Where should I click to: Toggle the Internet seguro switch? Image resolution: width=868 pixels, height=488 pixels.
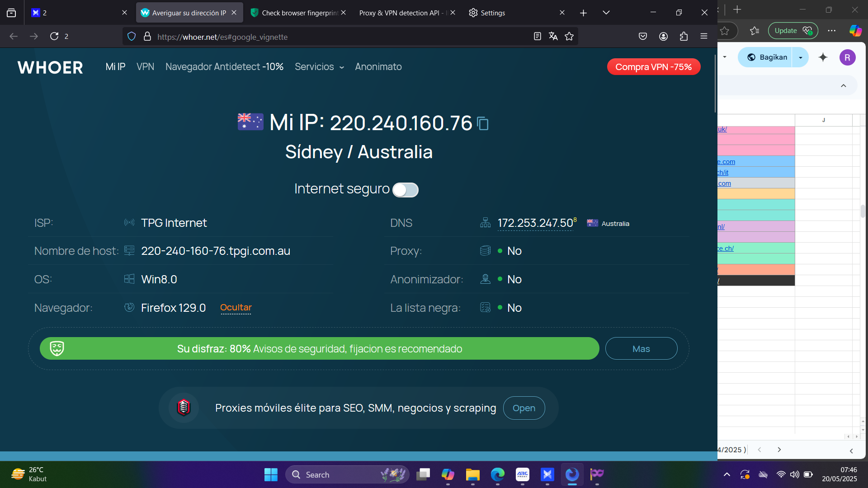click(405, 190)
